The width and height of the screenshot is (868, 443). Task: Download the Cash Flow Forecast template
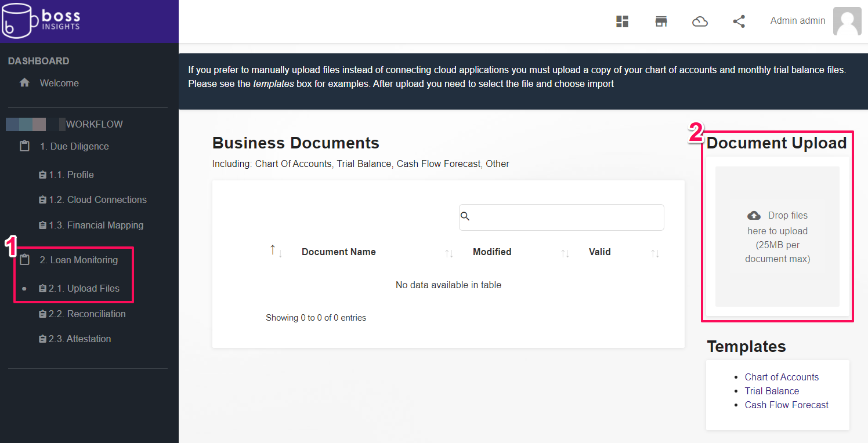tap(786, 405)
